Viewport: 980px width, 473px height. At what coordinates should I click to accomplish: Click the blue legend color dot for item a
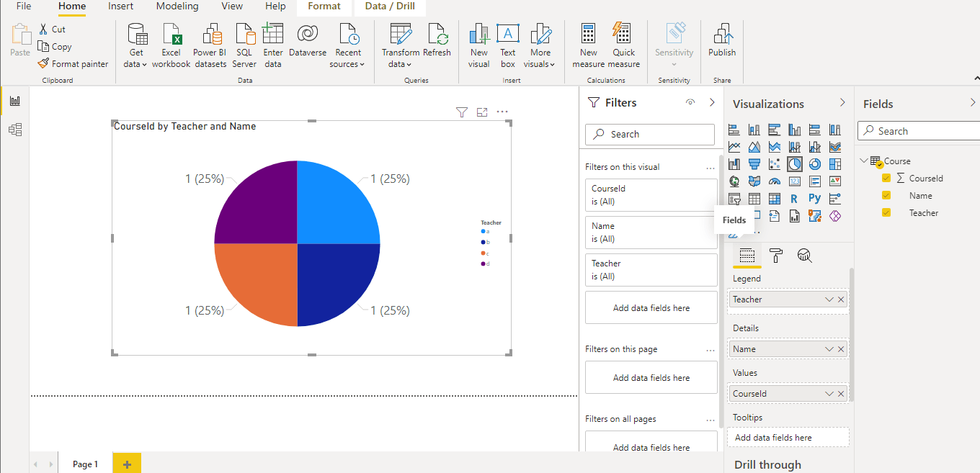(483, 231)
